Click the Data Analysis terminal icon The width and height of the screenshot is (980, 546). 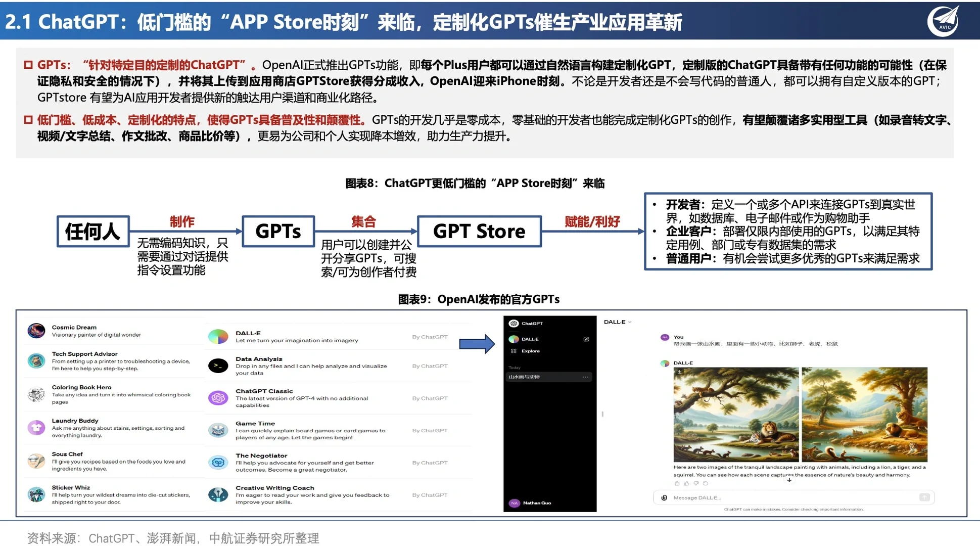tap(218, 366)
